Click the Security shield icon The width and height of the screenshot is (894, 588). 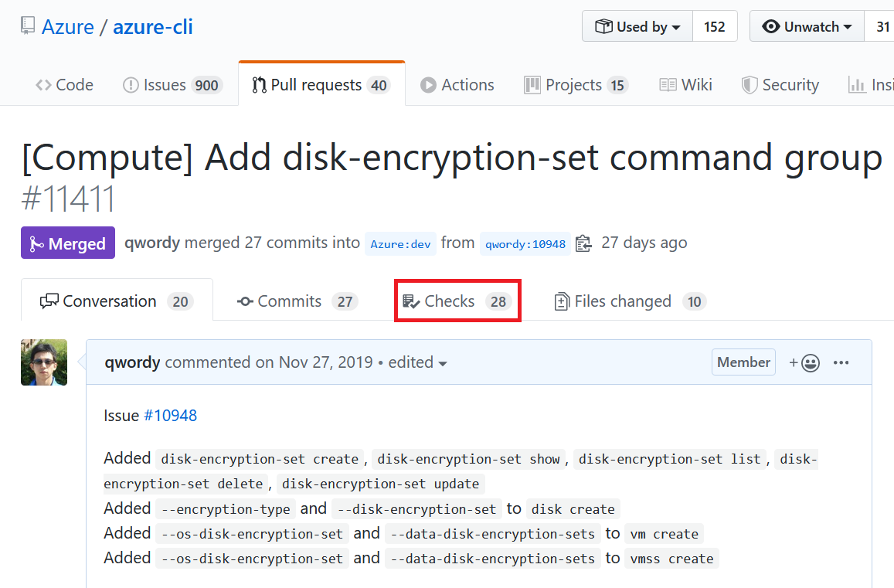(749, 85)
